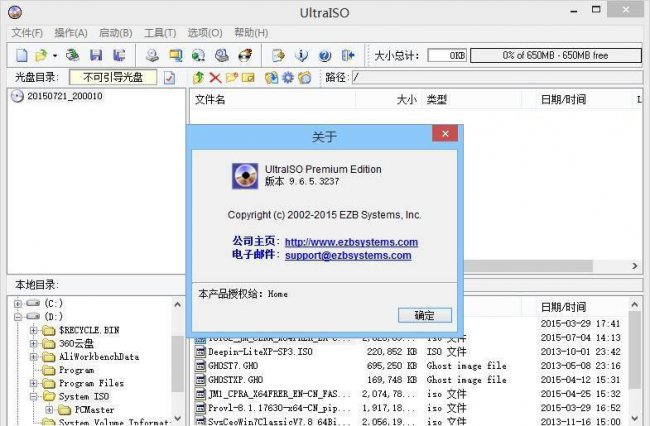The image size is (650, 426).
Task: Click the 0% of 650MB capacity bar
Action: [x=555, y=55]
